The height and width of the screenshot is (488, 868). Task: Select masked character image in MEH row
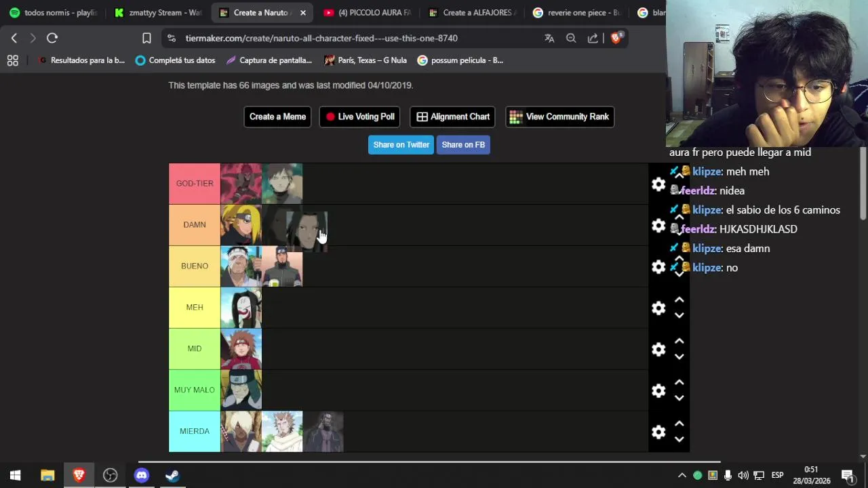[x=241, y=308]
